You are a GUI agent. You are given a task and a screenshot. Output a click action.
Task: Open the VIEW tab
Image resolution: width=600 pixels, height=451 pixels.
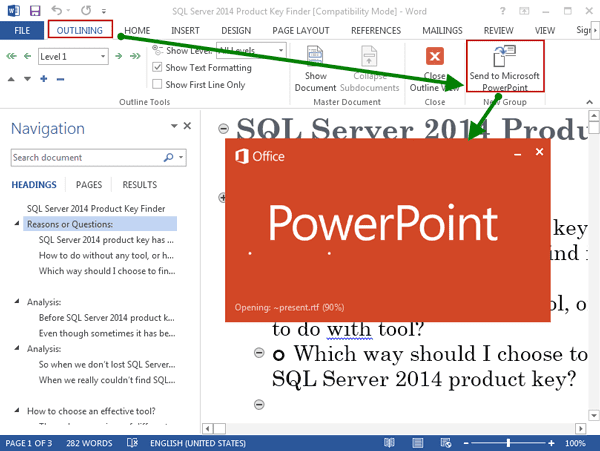click(545, 31)
